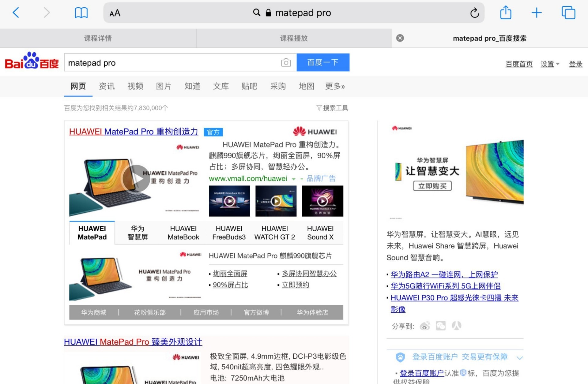Image resolution: width=588 pixels, height=384 pixels.
Task: Open HUAWEI MatePad Pro 臻美外观设计 result
Action: tap(133, 342)
